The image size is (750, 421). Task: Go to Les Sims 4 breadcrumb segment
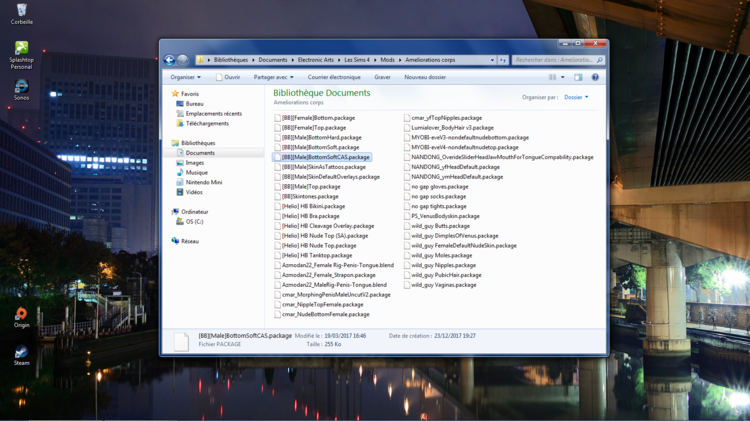[357, 60]
